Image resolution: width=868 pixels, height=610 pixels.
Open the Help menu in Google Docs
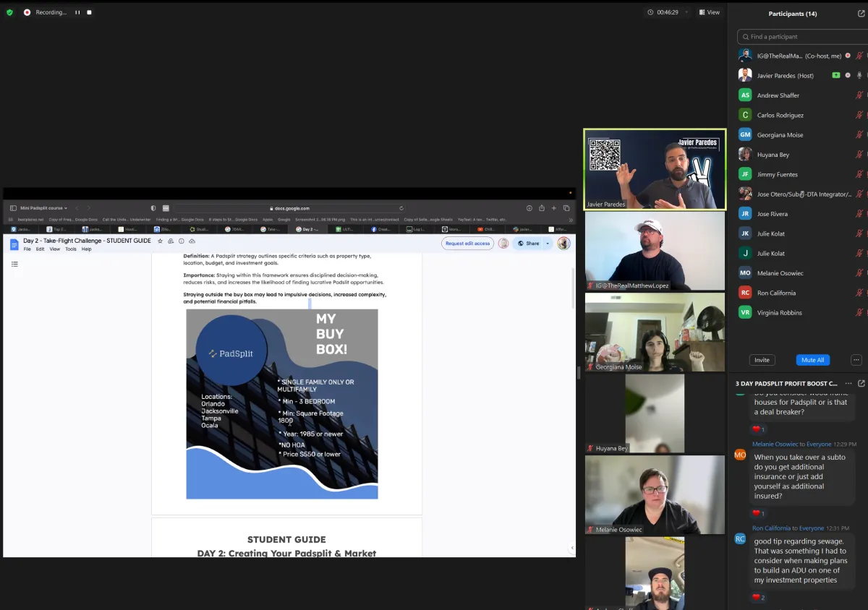[x=87, y=249]
